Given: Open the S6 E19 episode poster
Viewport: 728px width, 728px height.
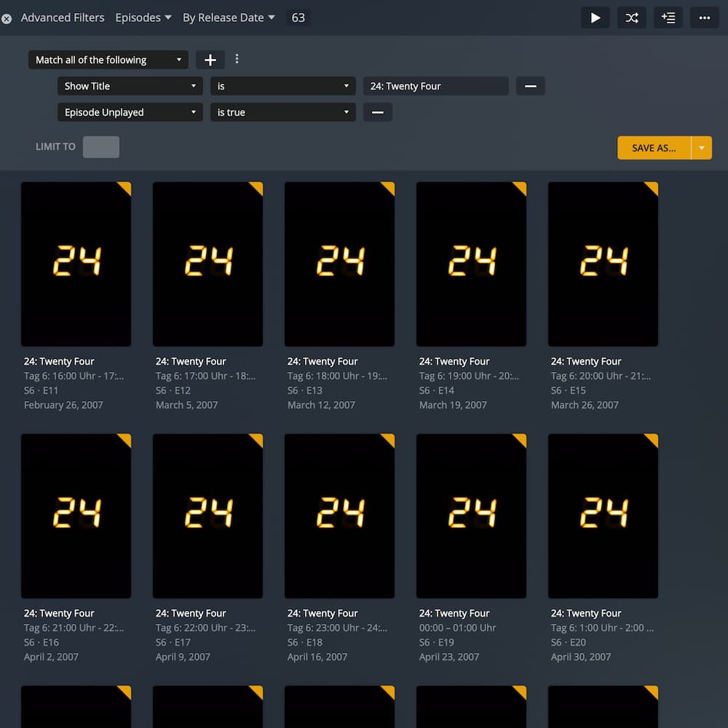Looking at the screenshot, I should pyautogui.click(x=471, y=516).
